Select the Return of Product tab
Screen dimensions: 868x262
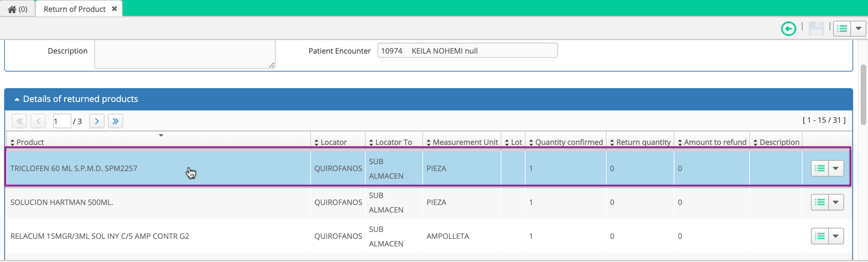(74, 9)
